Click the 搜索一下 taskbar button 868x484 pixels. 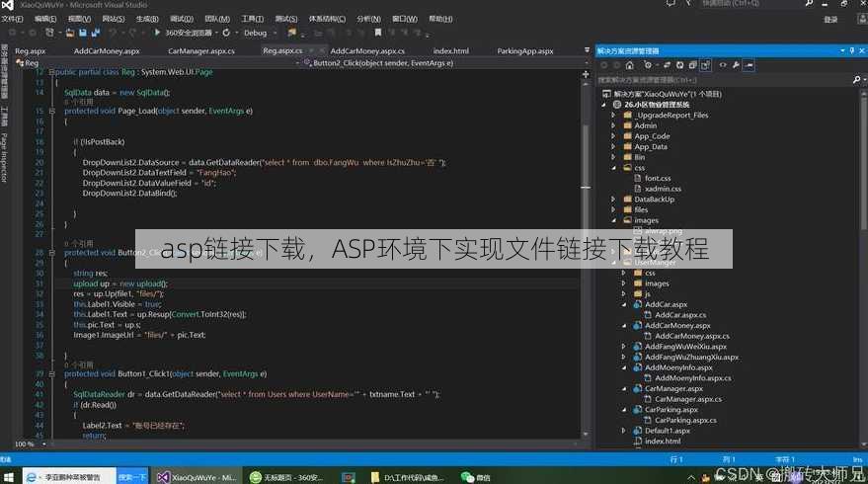pyautogui.click(x=132, y=477)
